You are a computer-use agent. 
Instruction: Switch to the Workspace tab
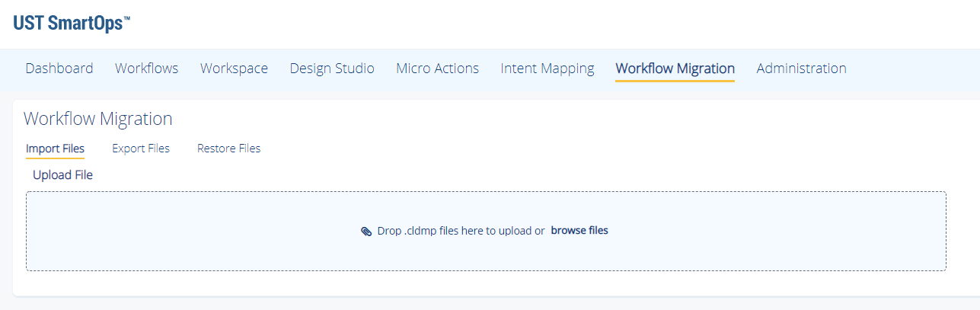click(x=234, y=69)
